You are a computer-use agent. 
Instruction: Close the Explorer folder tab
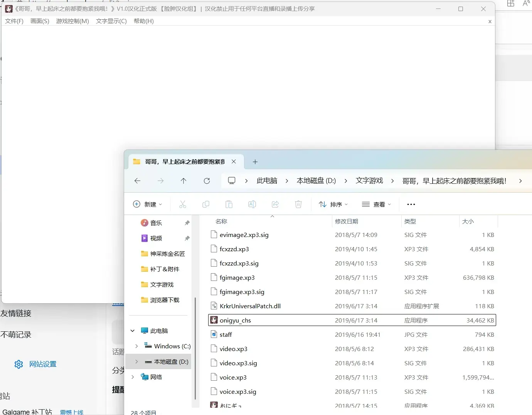234,162
